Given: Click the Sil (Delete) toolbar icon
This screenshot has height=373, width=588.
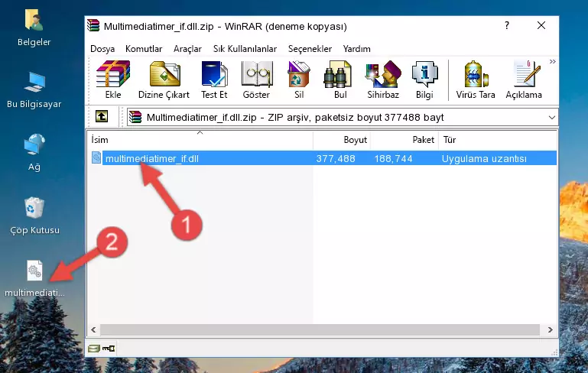Looking at the screenshot, I should (x=299, y=79).
